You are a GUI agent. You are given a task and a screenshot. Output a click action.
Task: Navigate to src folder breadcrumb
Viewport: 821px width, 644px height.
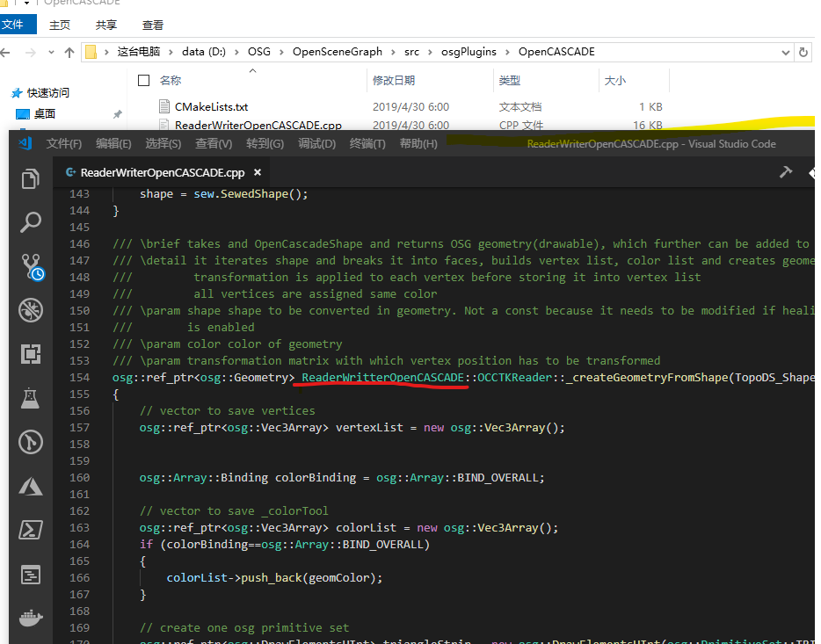pos(411,52)
